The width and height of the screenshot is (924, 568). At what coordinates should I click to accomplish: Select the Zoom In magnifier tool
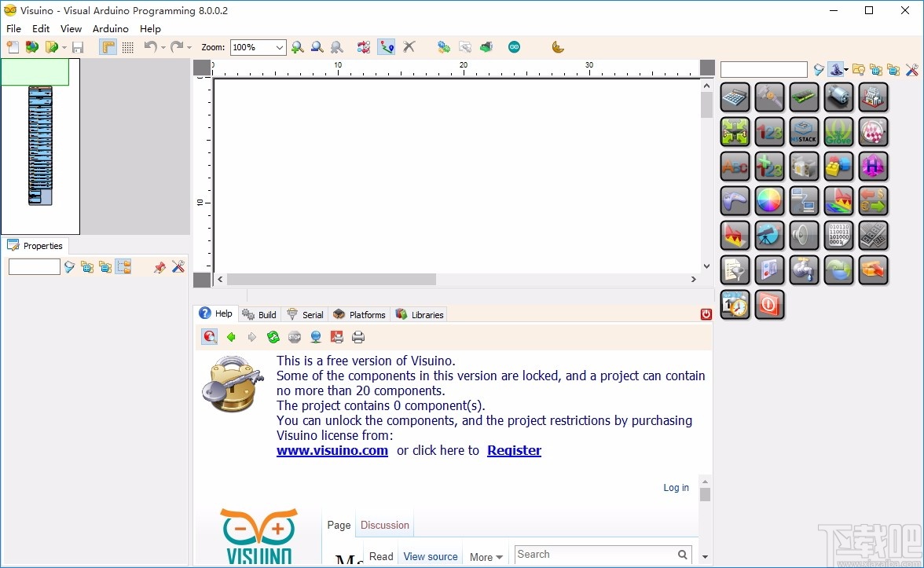click(297, 47)
